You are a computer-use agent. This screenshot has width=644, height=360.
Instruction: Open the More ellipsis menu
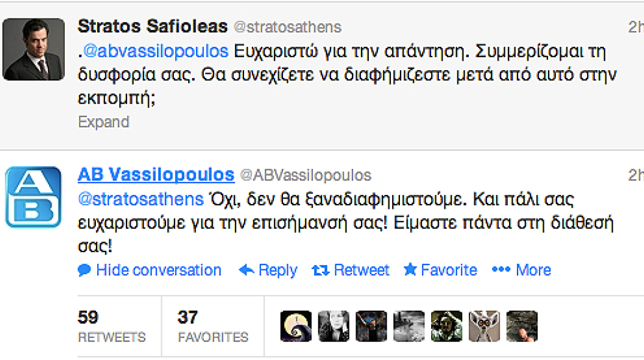point(501,270)
